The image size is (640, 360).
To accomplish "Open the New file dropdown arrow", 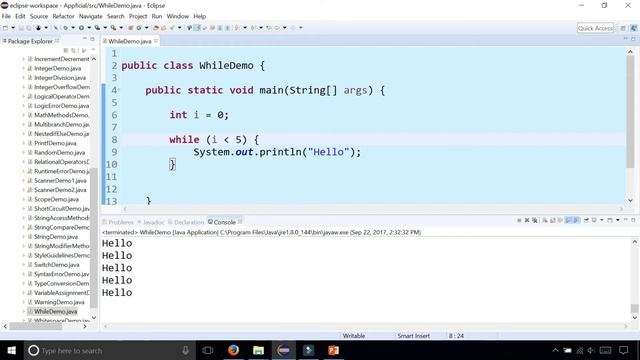I will click(x=13, y=28).
